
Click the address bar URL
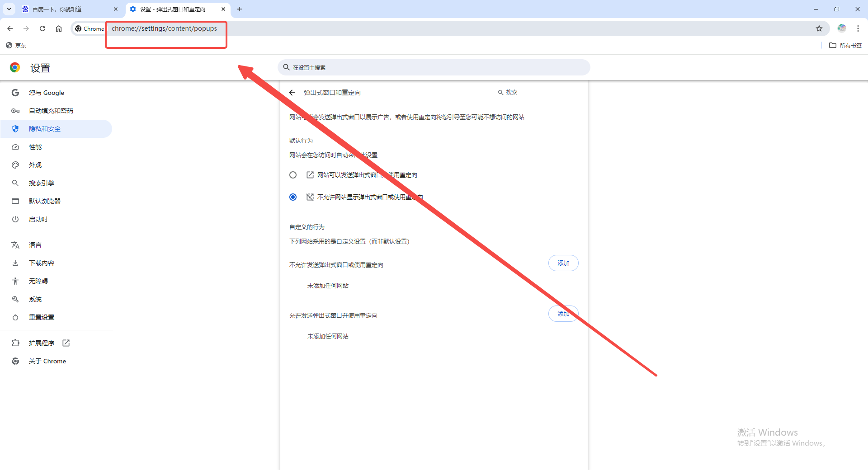click(x=164, y=28)
